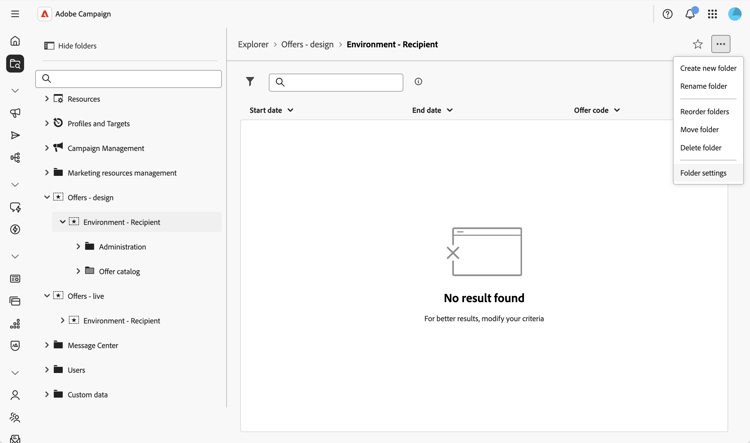Image resolution: width=750 pixels, height=443 pixels.
Task: Click the Hide folders panel icon
Action: (49, 46)
